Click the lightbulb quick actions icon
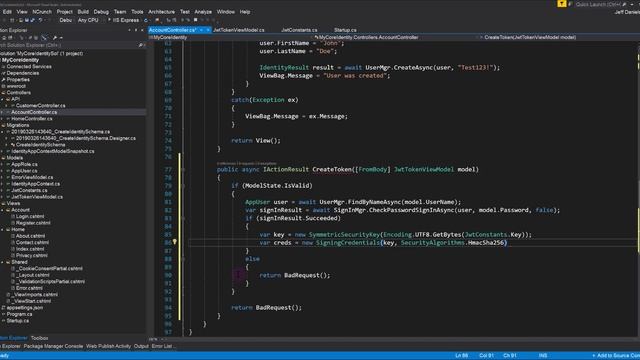 click(174, 242)
